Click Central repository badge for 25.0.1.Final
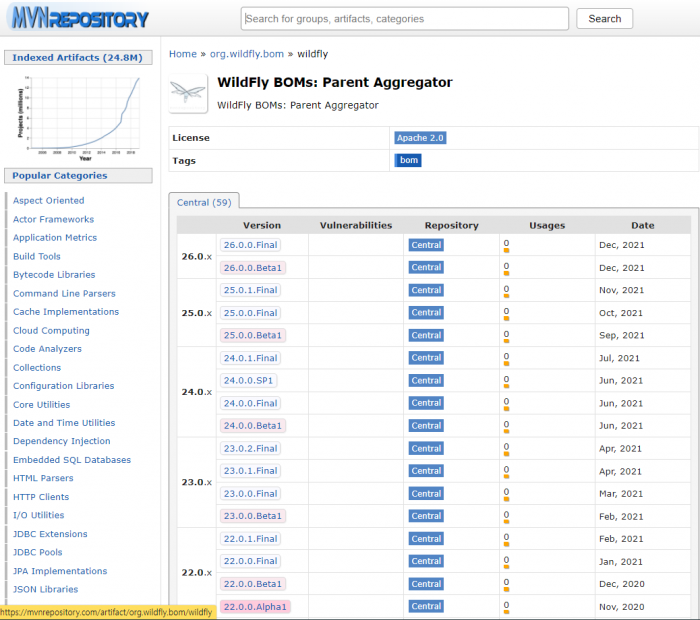Screen dimensions: 700x620 (426, 290)
